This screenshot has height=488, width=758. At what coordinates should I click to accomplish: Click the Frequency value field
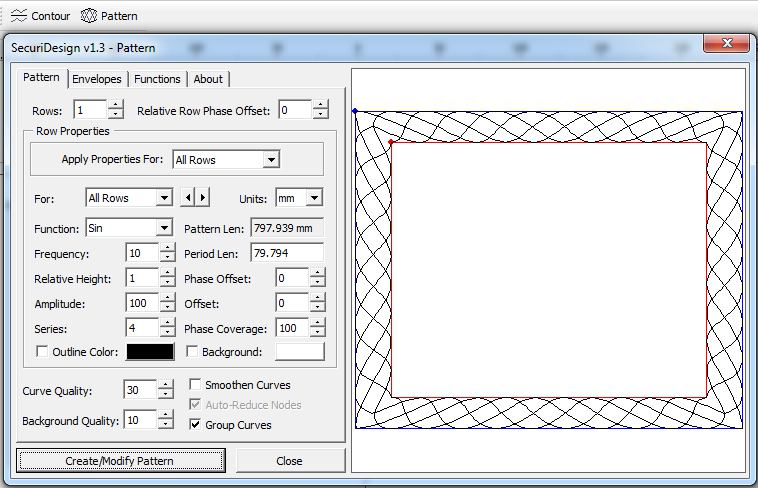click(x=142, y=253)
